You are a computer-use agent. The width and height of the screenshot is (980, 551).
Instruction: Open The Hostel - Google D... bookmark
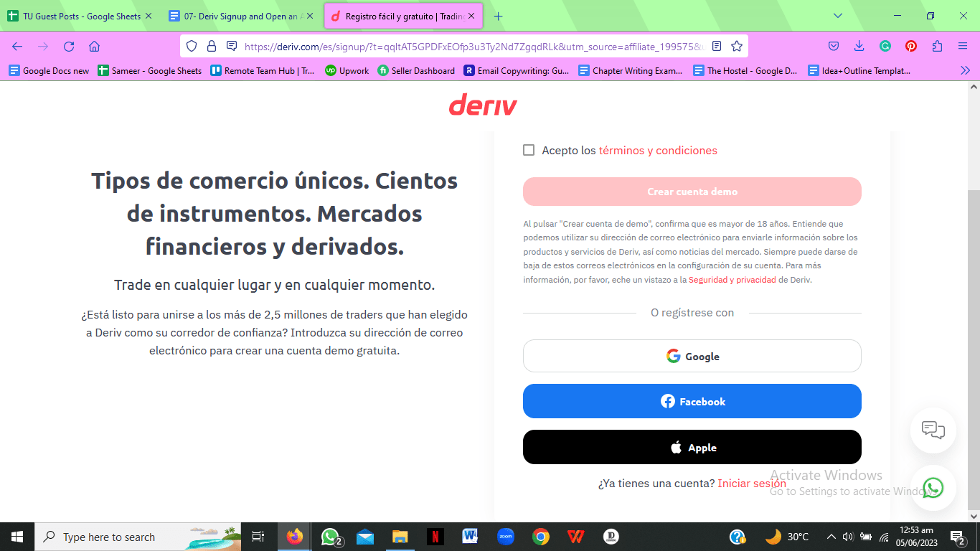click(745, 70)
